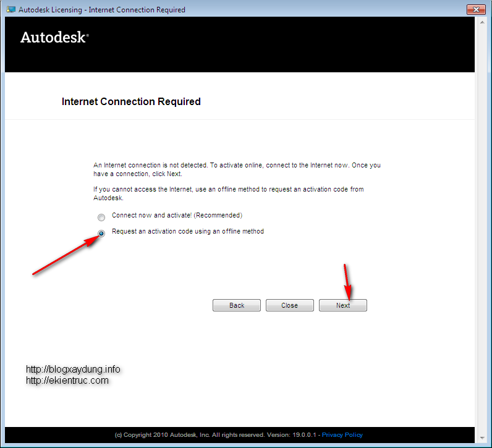The width and height of the screenshot is (492, 448).
Task: Click the Next button
Action: 342,305
